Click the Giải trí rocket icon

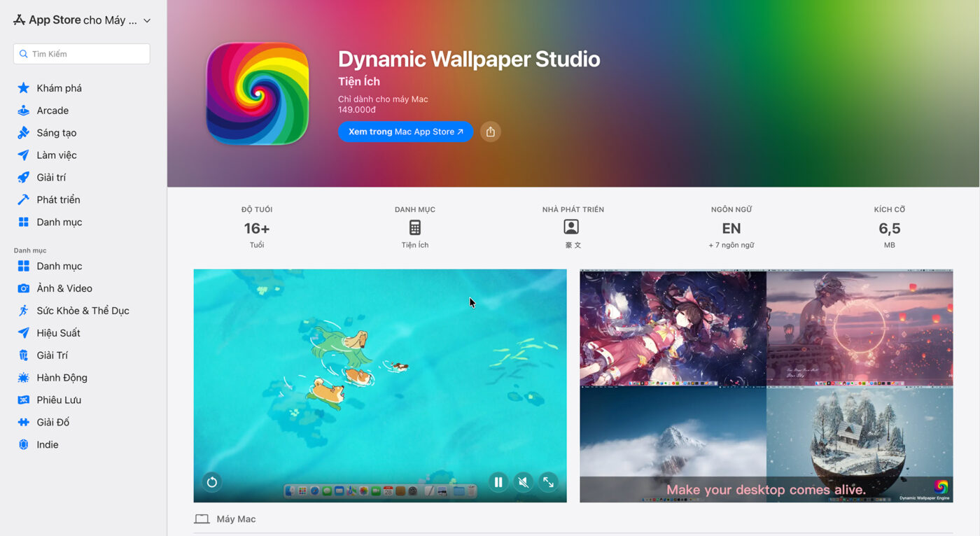23,178
